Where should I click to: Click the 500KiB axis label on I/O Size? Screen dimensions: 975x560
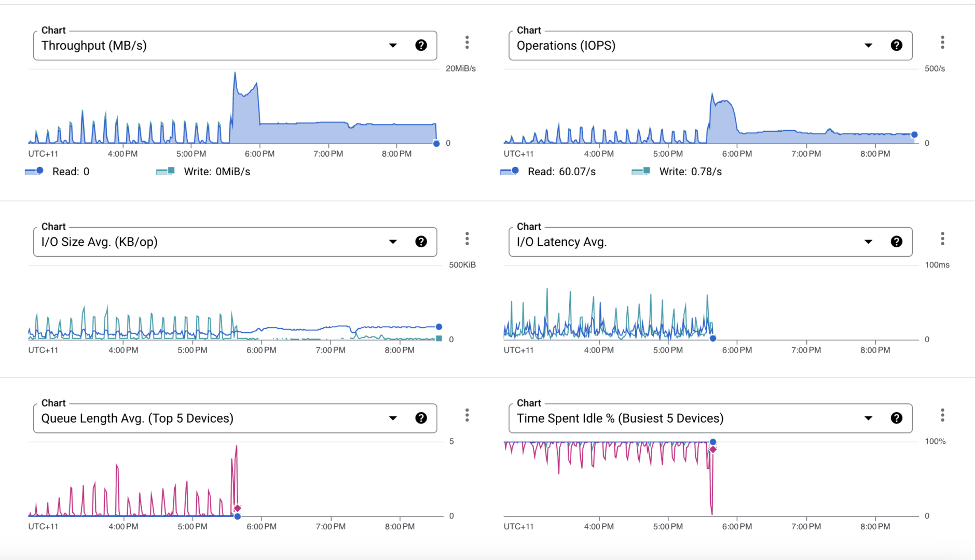click(x=462, y=265)
